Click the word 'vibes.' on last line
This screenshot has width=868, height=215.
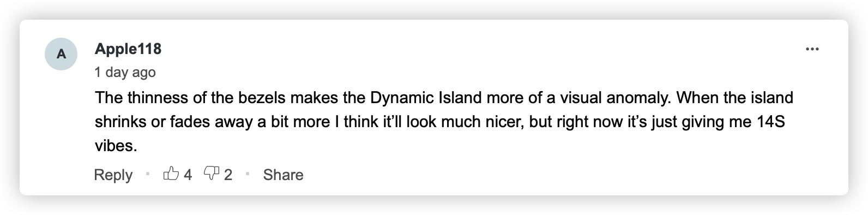click(116, 146)
